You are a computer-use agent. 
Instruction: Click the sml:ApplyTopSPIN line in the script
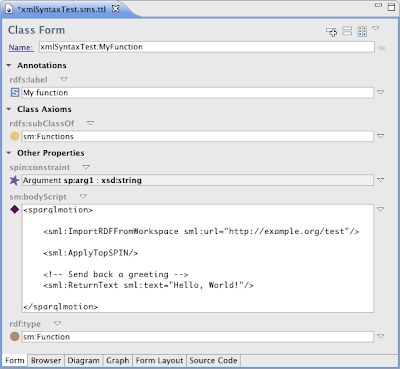tap(90, 253)
